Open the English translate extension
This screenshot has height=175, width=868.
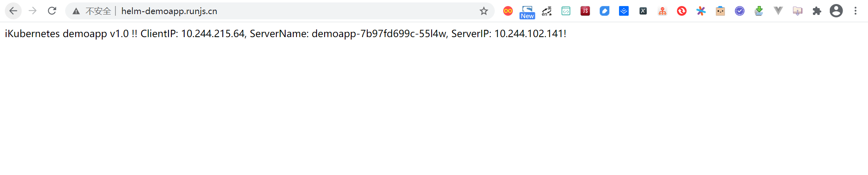pyautogui.click(x=547, y=11)
